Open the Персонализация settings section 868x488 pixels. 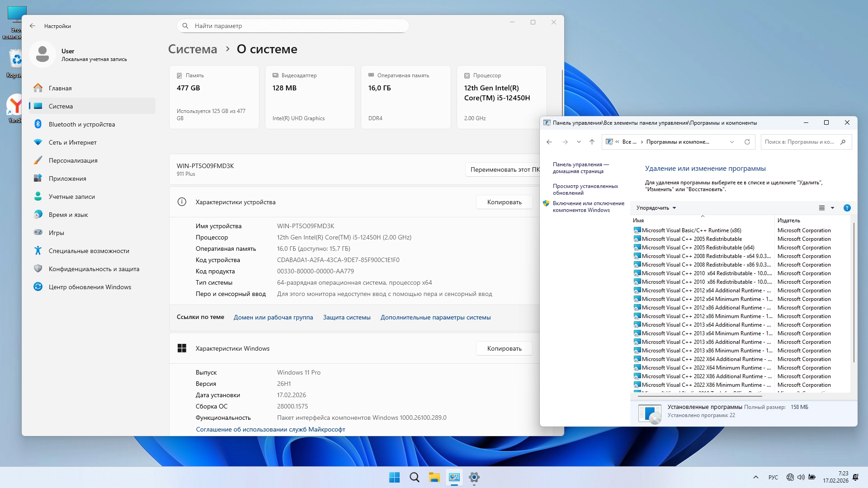[x=73, y=160]
